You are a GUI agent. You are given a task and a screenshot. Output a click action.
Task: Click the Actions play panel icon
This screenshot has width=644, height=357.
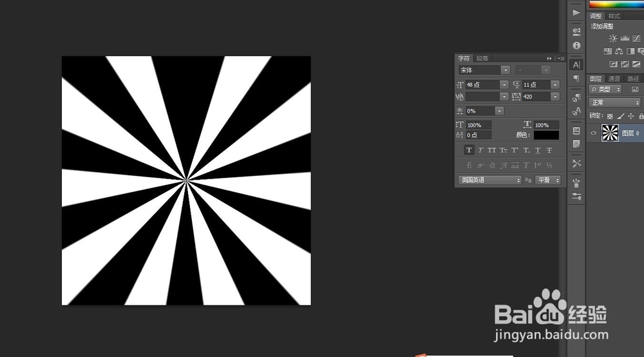point(576,13)
